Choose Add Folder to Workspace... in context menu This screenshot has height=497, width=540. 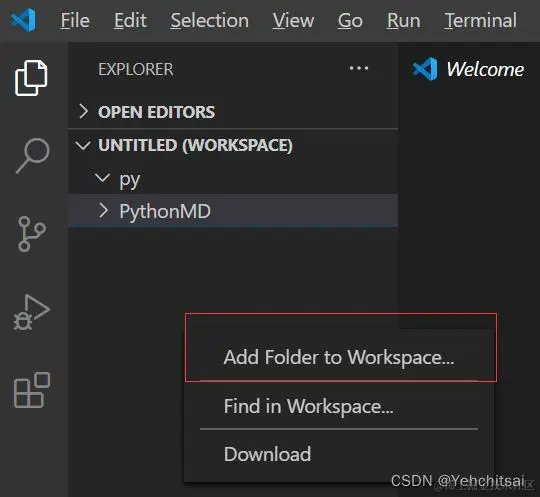(339, 357)
